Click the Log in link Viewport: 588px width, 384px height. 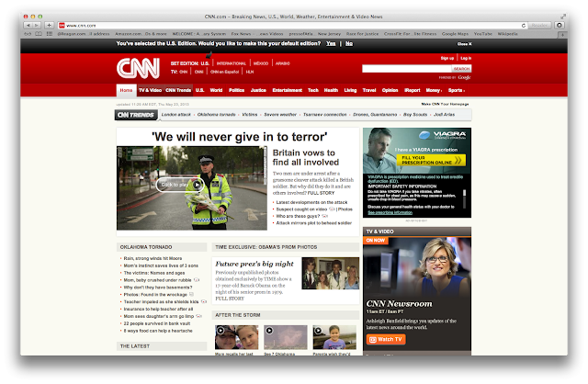tap(466, 58)
